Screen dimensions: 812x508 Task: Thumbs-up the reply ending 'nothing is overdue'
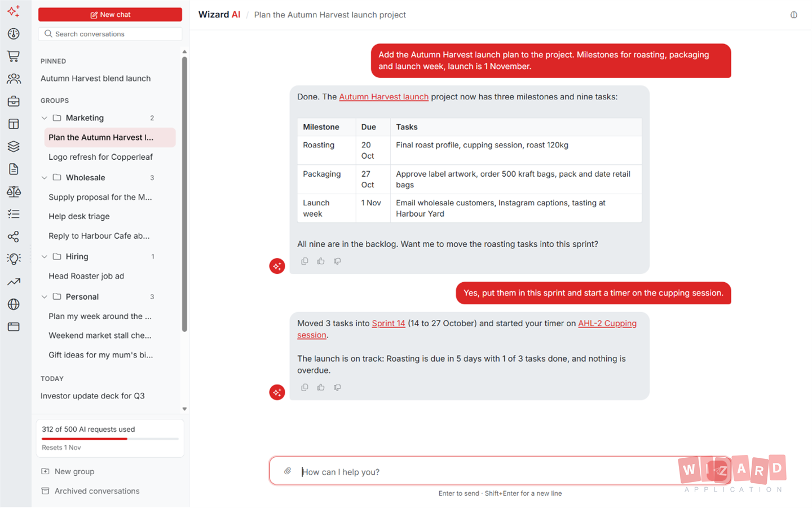[x=321, y=388]
